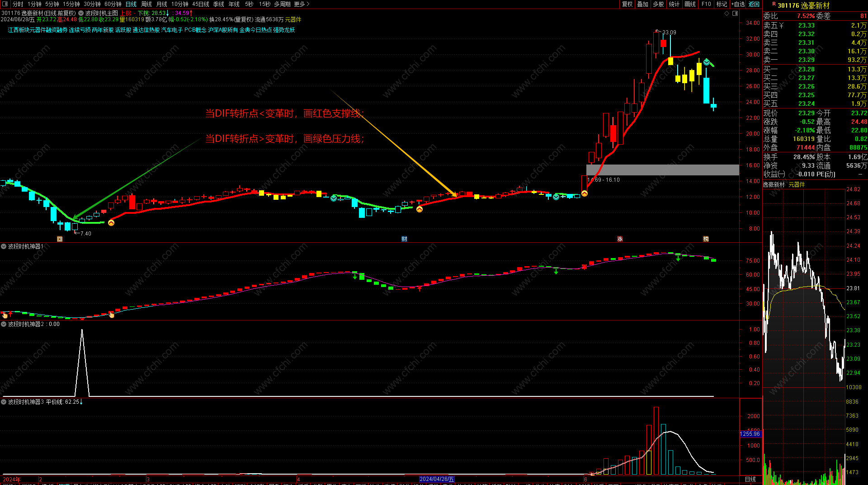The image size is (868, 485).
Task: Open the 元器件 sector link in quote line
Action: pyautogui.click(x=293, y=20)
